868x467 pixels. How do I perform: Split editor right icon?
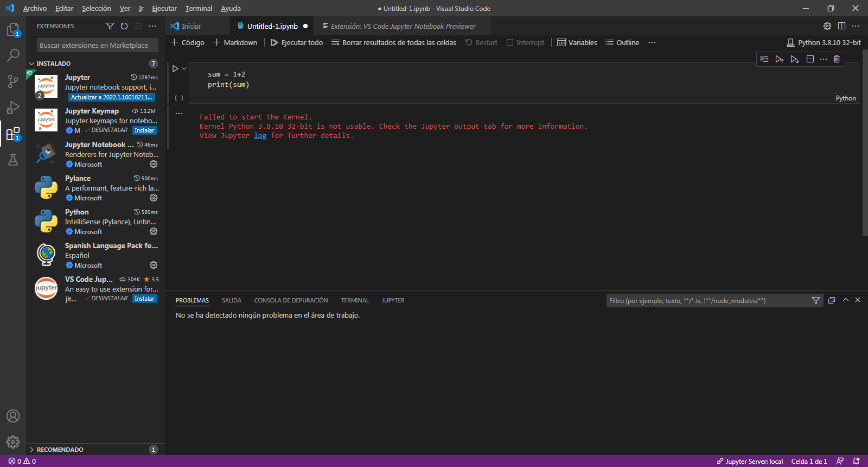(x=841, y=26)
